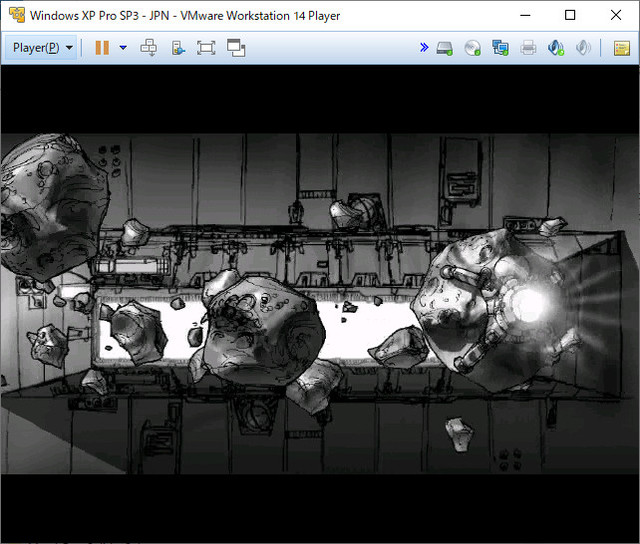Close the VMware Player window
Viewport: 640px width, 544px height.
click(x=616, y=15)
